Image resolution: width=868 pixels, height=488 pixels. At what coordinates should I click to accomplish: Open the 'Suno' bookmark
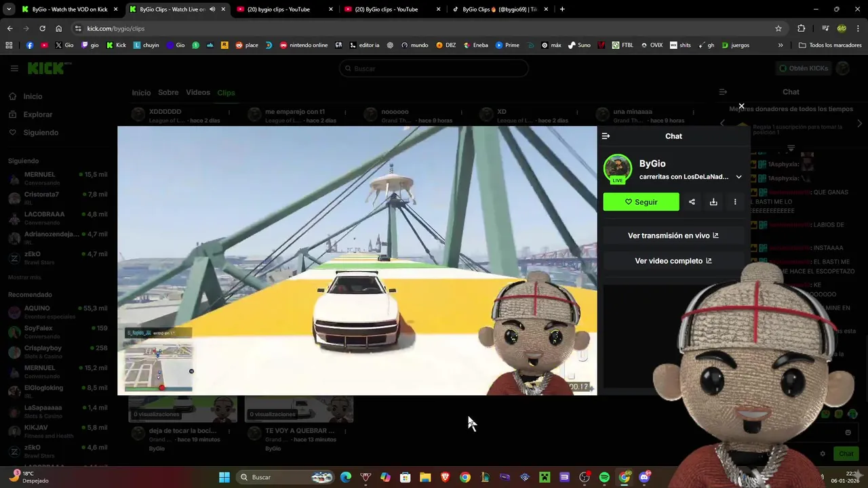coord(579,45)
